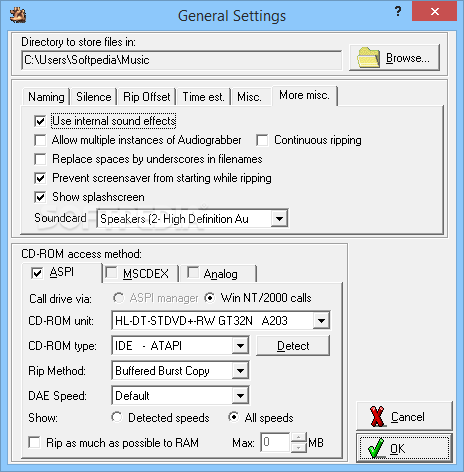Click the 'CD-ROM unit:' label

click(61, 321)
